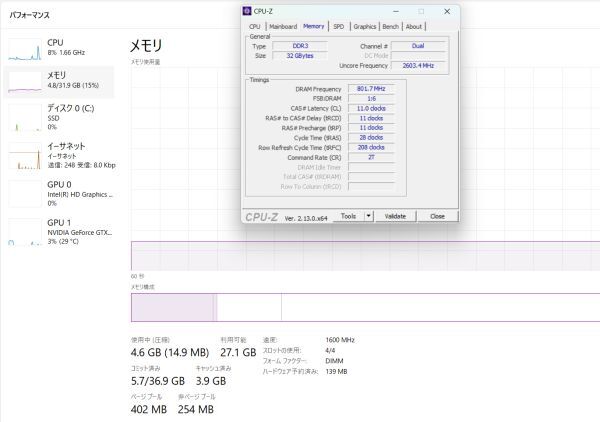Image resolution: width=600 pixels, height=422 pixels.
Task: Click the RAS# Precharge (tRP) value
Action: point(371,128)
